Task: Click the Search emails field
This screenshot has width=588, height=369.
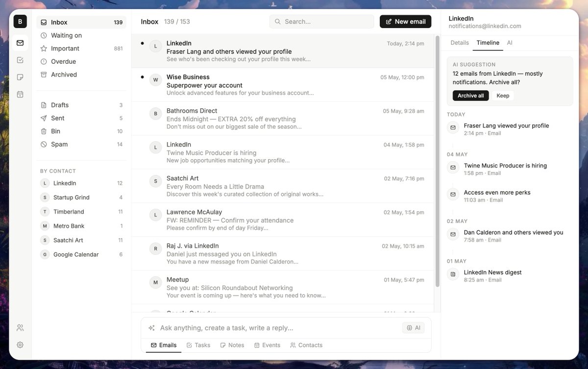Action: pos(321,22)
